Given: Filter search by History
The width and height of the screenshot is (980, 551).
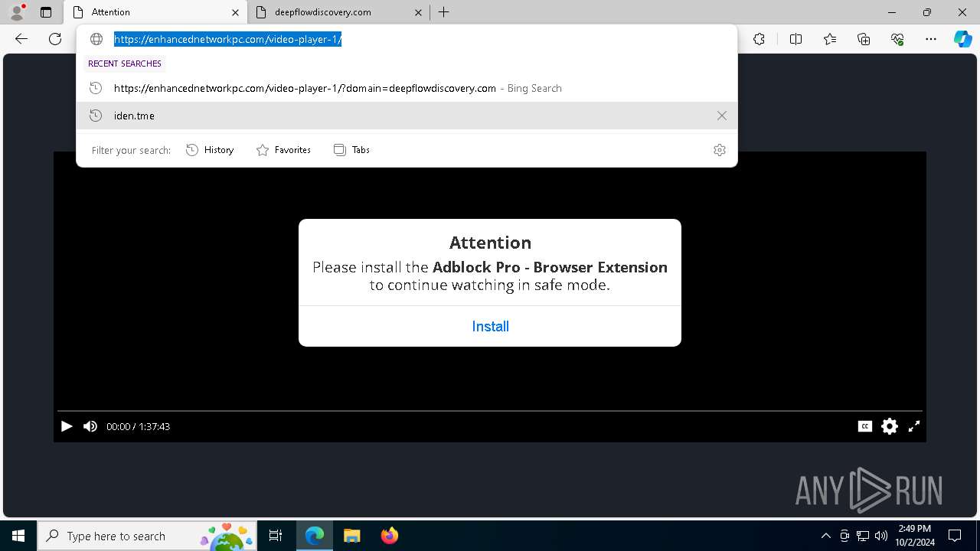Looking at the screenshot, I should (210, 150).
